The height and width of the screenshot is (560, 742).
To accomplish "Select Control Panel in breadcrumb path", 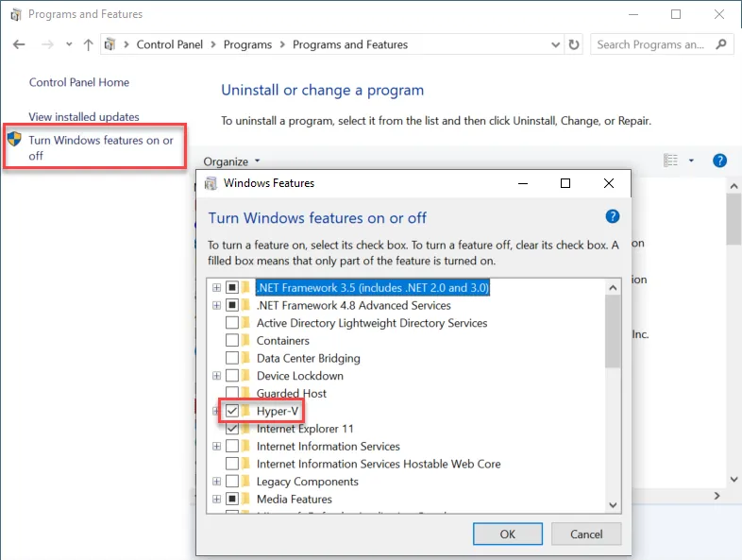I will click(x=169, y=44).
